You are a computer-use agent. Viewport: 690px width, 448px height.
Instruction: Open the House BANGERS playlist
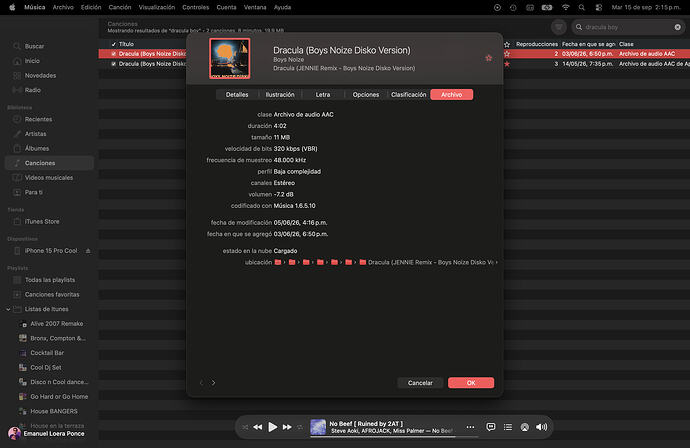54,411
